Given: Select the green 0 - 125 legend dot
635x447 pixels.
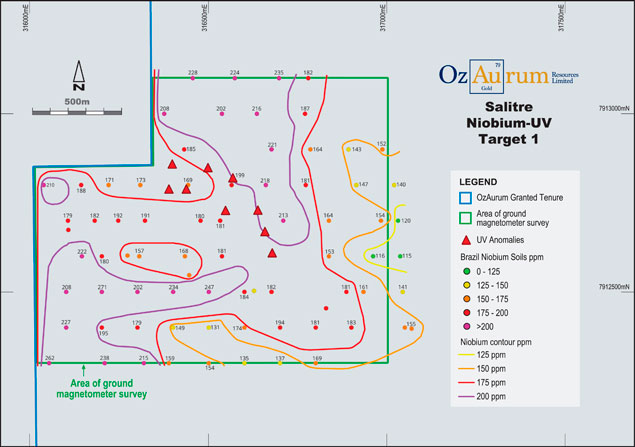Looking at the screenshot, I should 465,271.
